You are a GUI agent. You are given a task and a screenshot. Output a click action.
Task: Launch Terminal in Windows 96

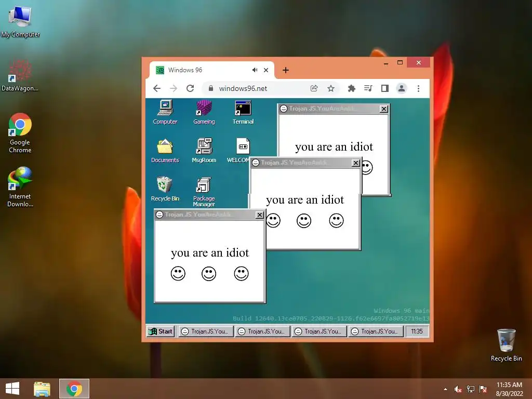243,112
